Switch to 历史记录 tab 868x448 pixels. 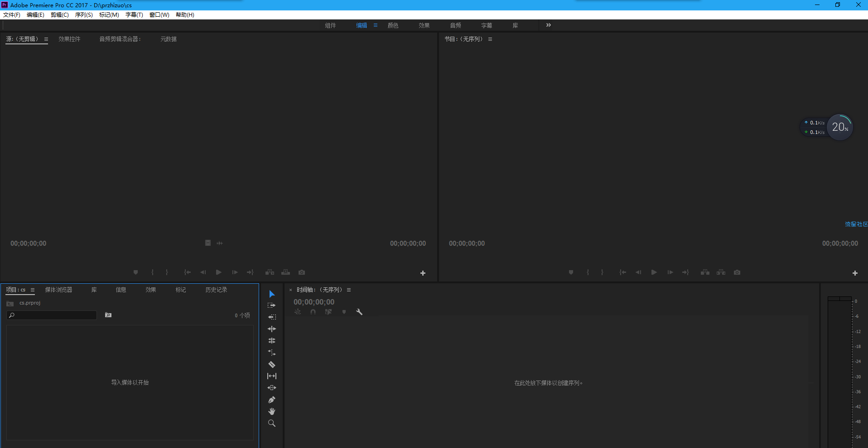click(x=216, y=290)
